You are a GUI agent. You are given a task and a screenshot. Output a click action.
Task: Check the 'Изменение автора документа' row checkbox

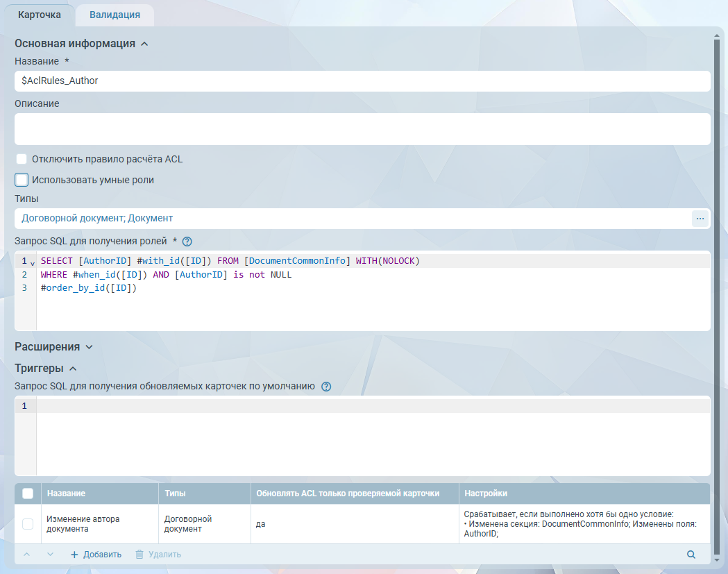pos(28,524)
